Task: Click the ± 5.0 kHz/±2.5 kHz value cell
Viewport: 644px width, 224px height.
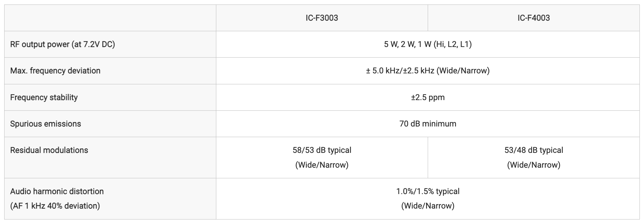Action: [x=428, y=71]
